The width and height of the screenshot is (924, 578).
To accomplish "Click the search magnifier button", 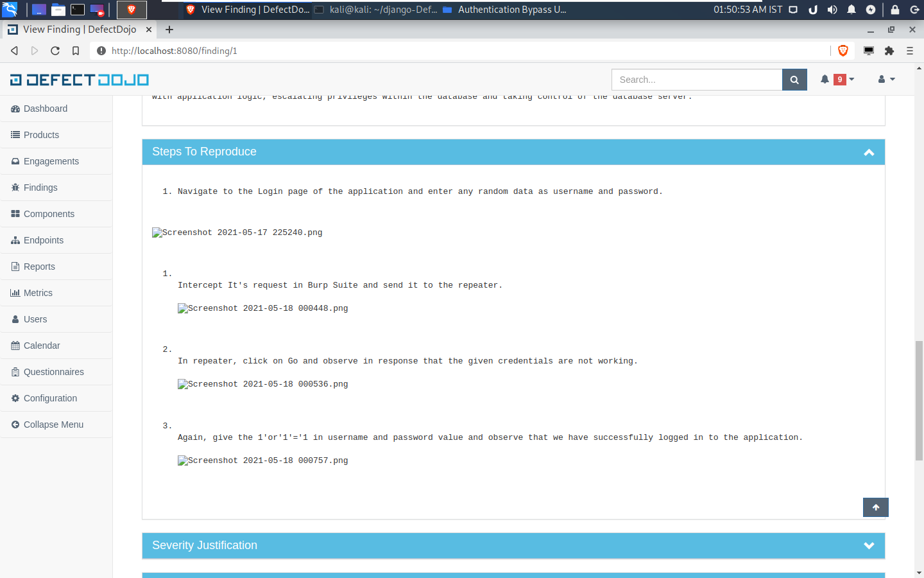I will tap(794, 80).
